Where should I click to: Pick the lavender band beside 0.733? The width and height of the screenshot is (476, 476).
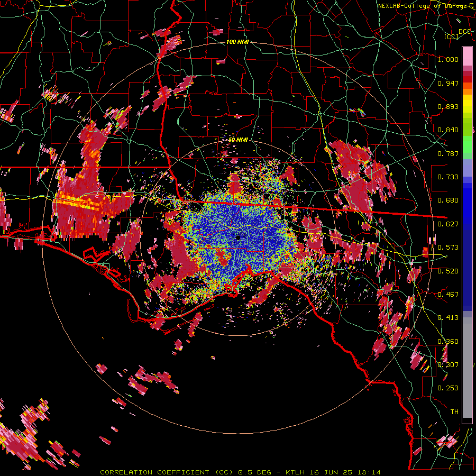[467, 168]
